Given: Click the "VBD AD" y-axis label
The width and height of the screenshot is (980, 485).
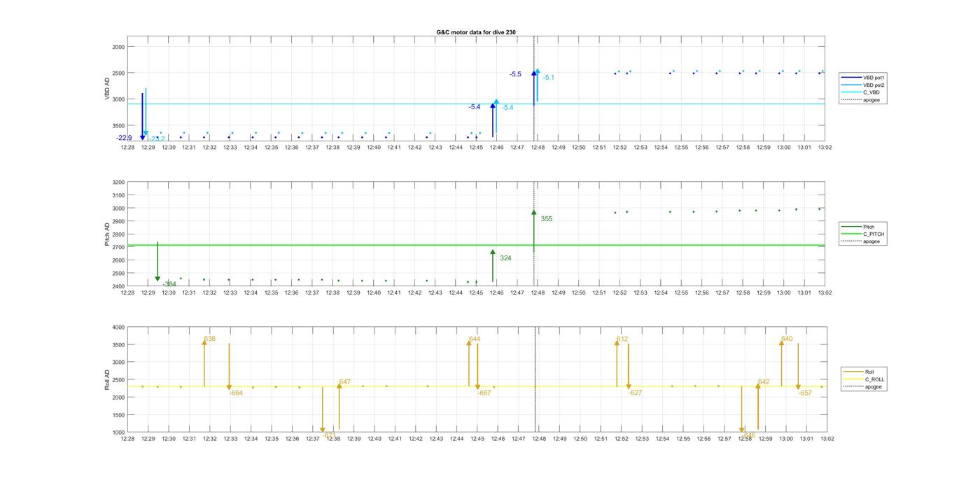Looking at the screenshot, I should [x=107, y=88].
